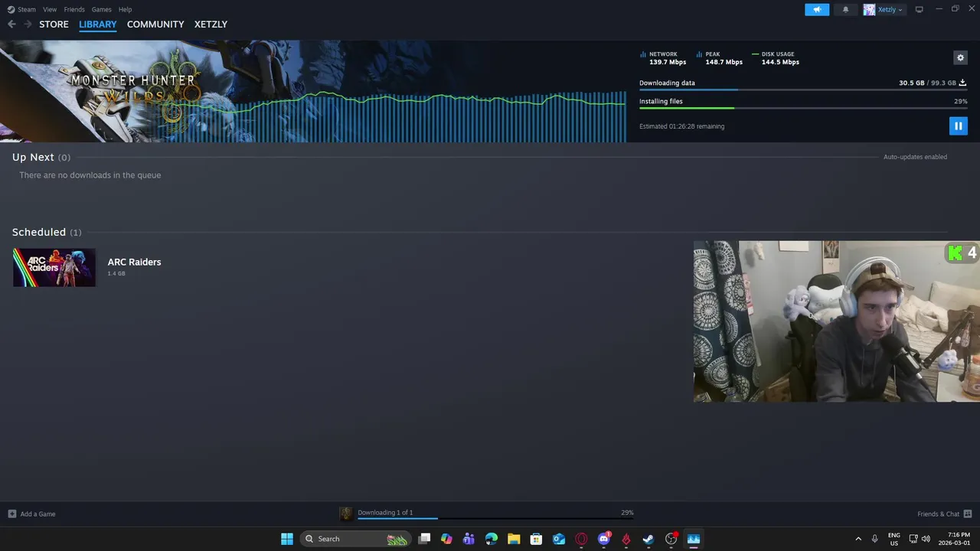The image size is (980, 551).
Task: Open the Windows Start menu
Action: [287, 539]
